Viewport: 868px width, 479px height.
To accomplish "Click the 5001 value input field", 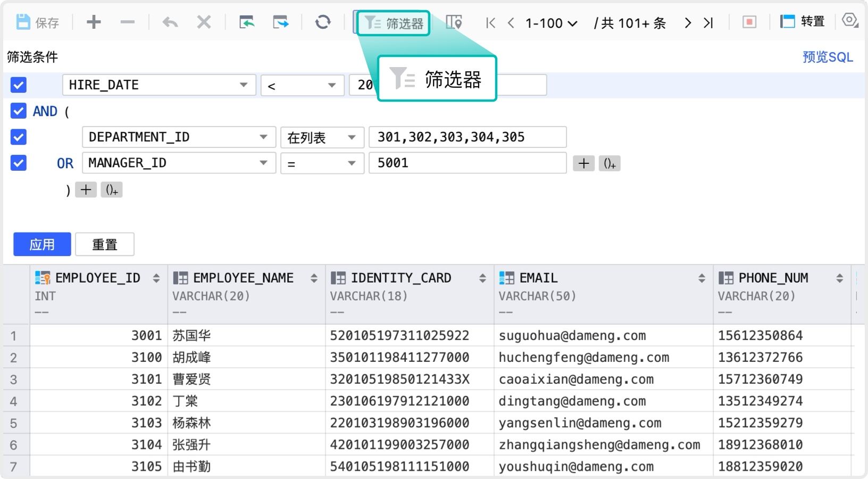I will [468, 163].
